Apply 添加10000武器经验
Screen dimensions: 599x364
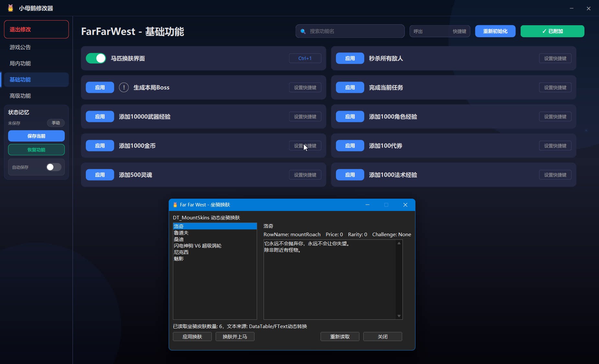tap(100, 116)
